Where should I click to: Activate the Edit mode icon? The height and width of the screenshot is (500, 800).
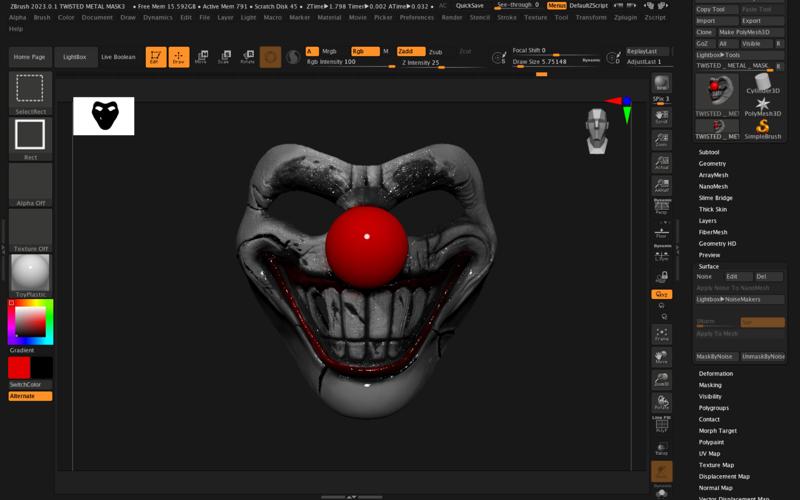(156, 57)
